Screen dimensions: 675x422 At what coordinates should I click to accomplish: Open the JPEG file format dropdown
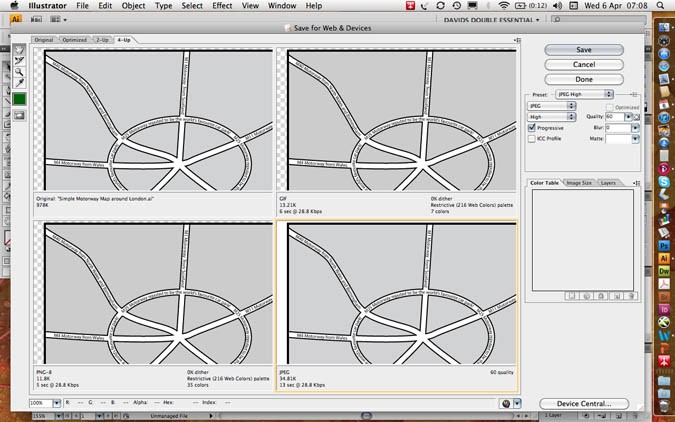coord(552,105)
